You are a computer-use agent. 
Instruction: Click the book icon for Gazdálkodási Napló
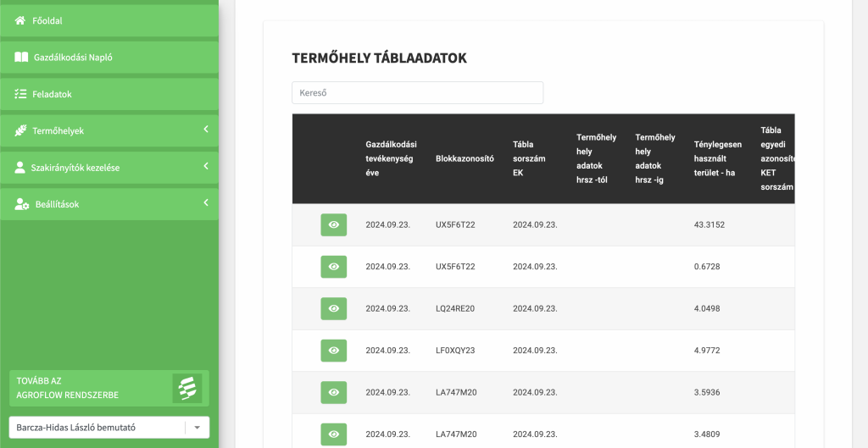click(20, 58)
